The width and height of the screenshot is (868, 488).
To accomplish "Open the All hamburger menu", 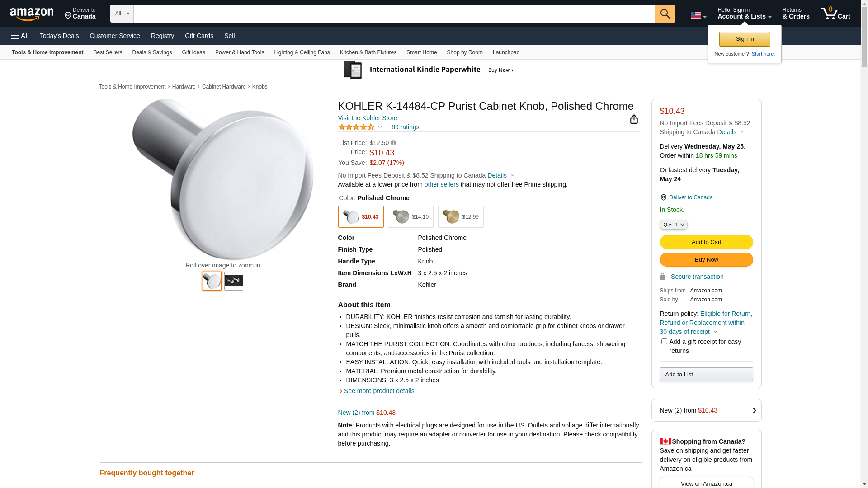I will coord(20,36).
